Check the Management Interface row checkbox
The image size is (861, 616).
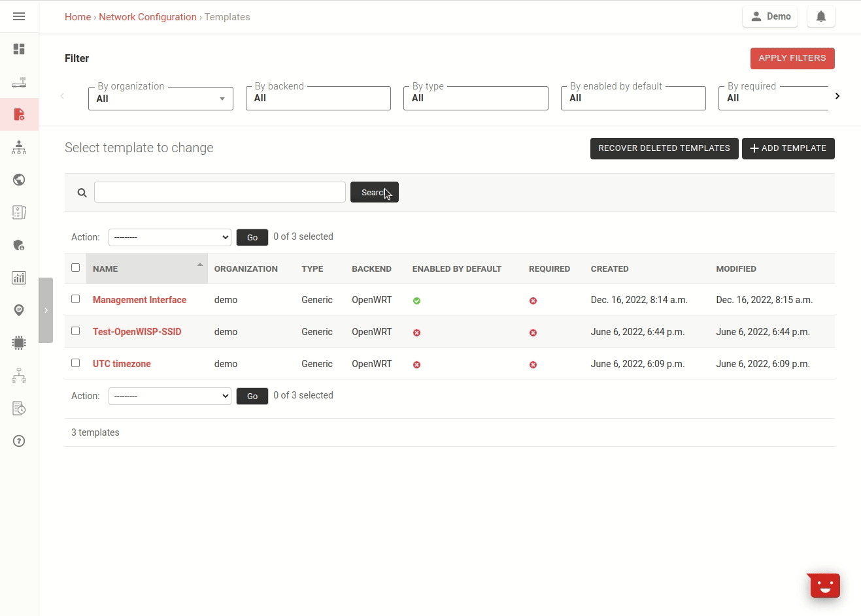coord(76,299)
